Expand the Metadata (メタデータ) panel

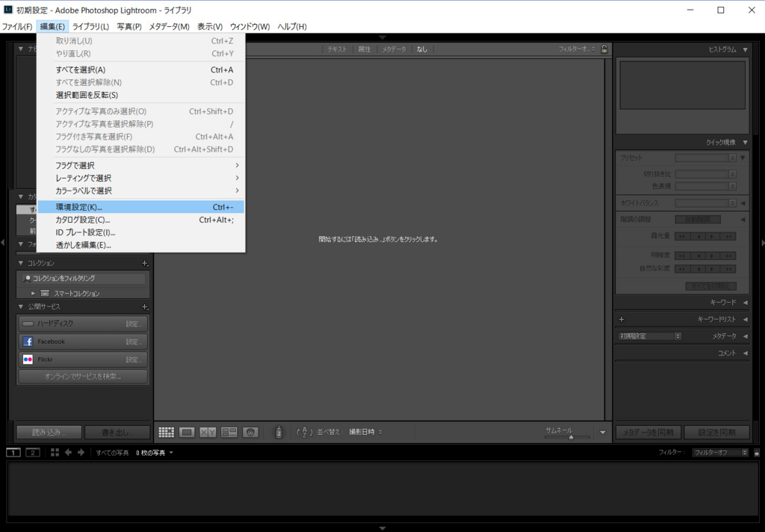coord(745,336)
